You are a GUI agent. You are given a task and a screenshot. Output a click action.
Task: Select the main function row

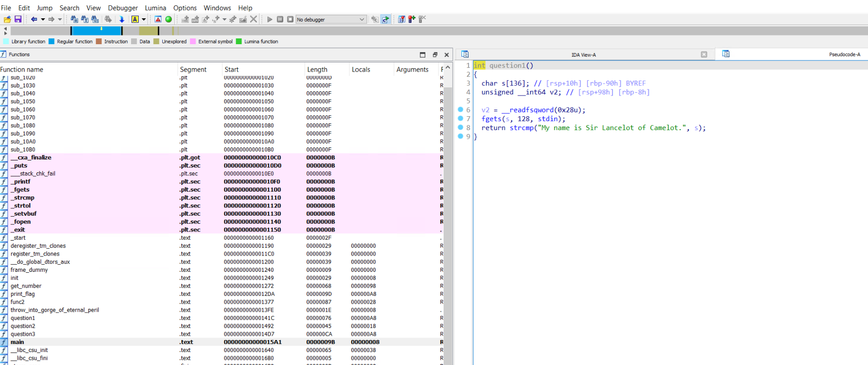pyautogui.click(x=221, y=342)
